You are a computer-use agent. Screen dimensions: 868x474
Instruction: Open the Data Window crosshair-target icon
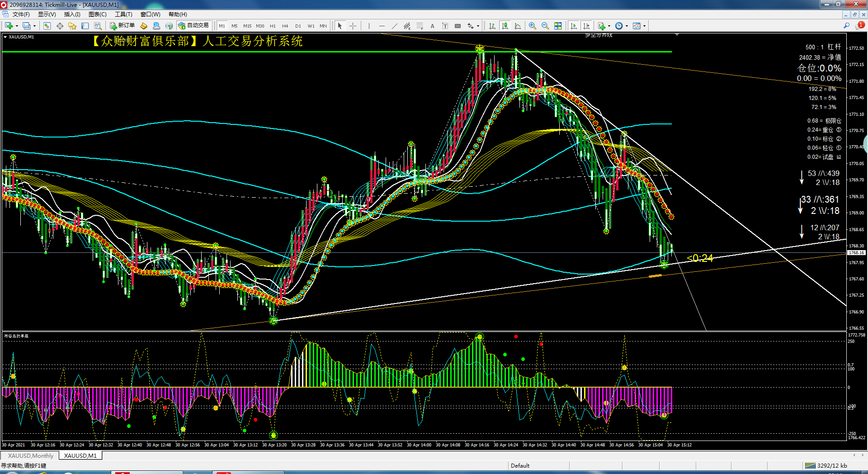tap(60, 26)
